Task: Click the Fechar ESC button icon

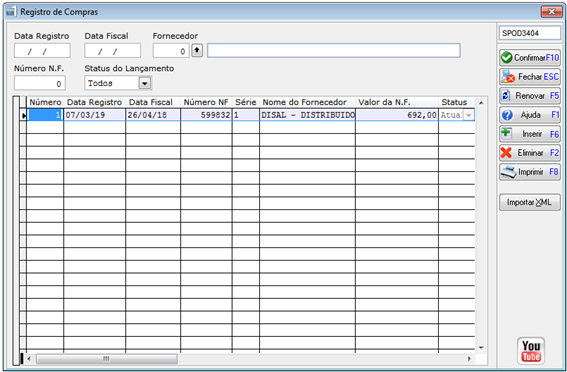Action: [x=508, y=77]
